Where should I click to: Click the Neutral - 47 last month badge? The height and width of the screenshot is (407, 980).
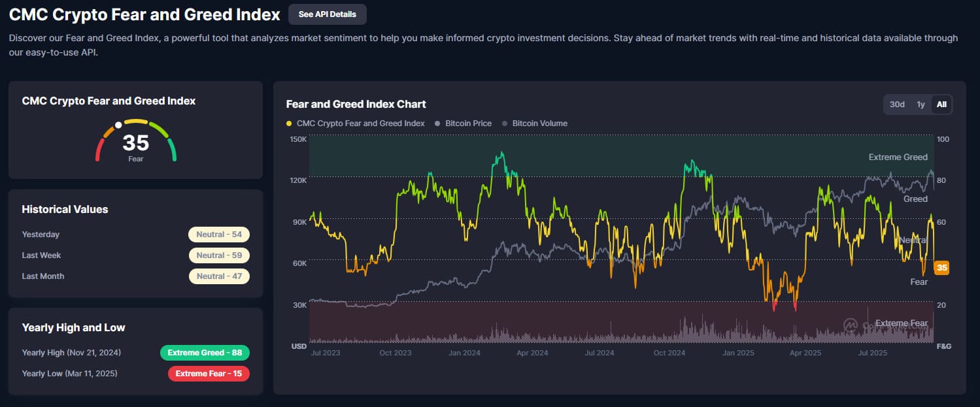[x=219, y=276]
